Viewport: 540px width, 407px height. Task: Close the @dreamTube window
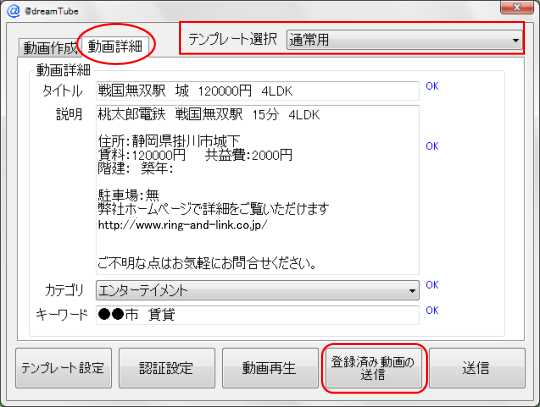pyautogui.click(x=517, y=7)
